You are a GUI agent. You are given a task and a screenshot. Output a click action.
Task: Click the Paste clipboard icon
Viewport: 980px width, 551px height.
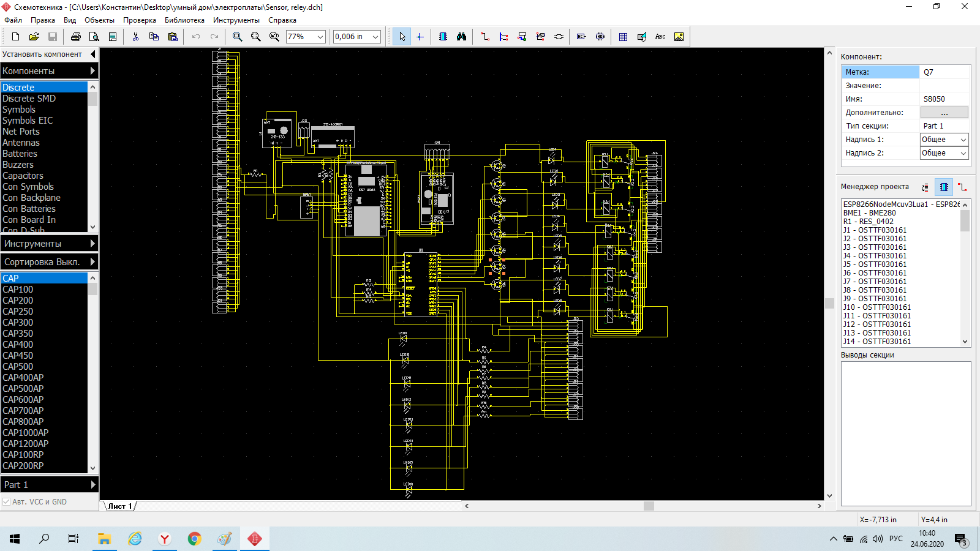tap(173, 37)
